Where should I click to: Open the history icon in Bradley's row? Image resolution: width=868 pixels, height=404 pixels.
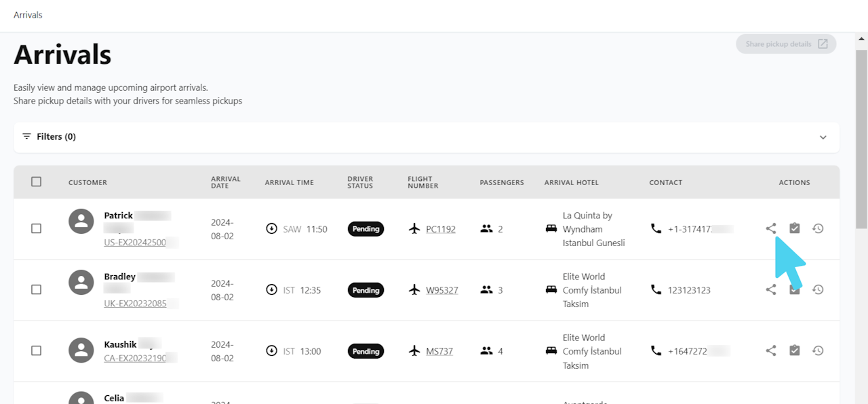pos(818,289)
